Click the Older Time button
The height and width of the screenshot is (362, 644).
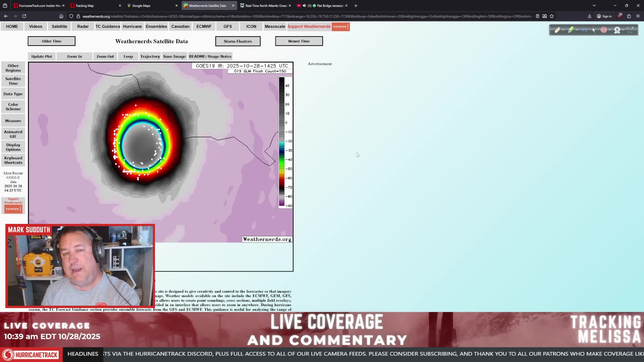pos(51,41)
